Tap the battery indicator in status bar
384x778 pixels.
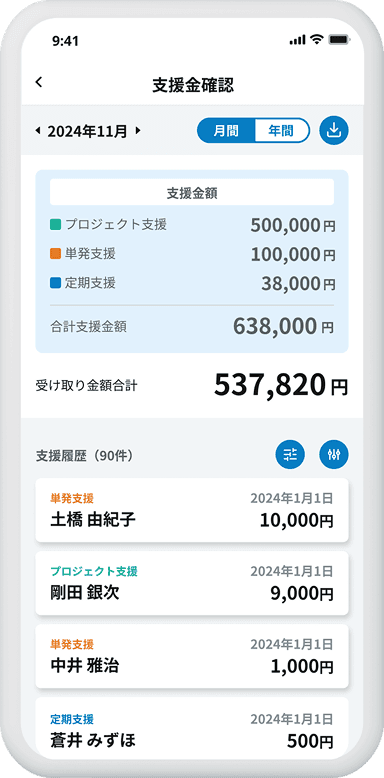click(339, 40)
